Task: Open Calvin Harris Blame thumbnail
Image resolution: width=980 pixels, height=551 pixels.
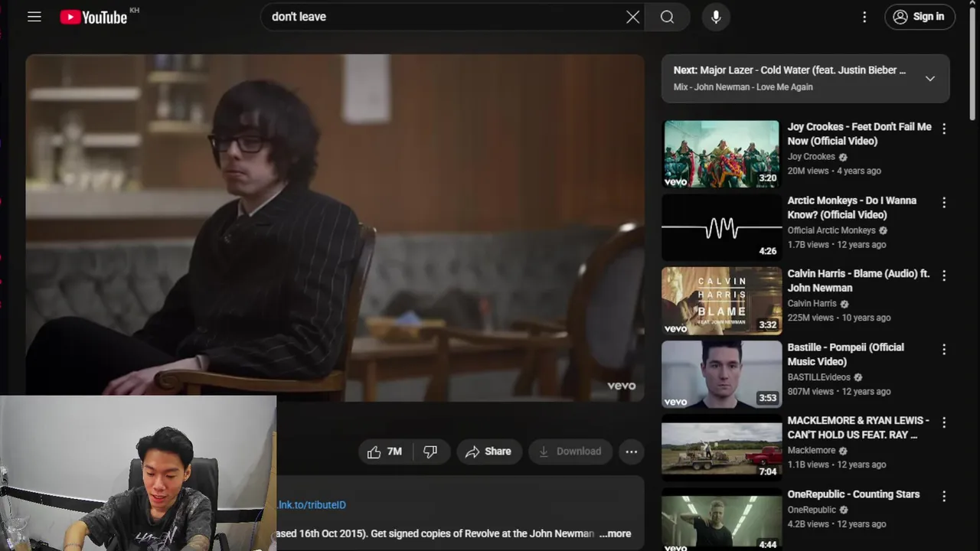Action: [x=720, y=301]
